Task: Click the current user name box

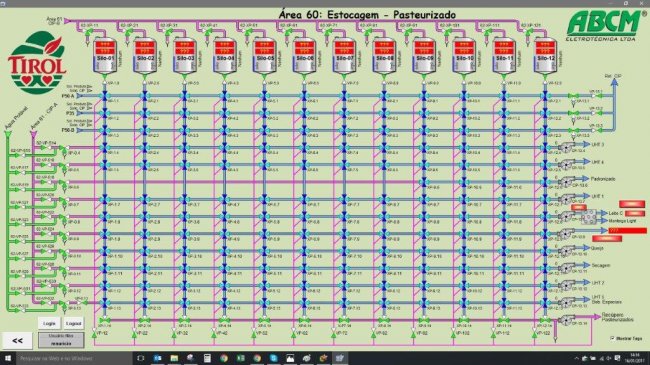Action: [x=61, y=340]
